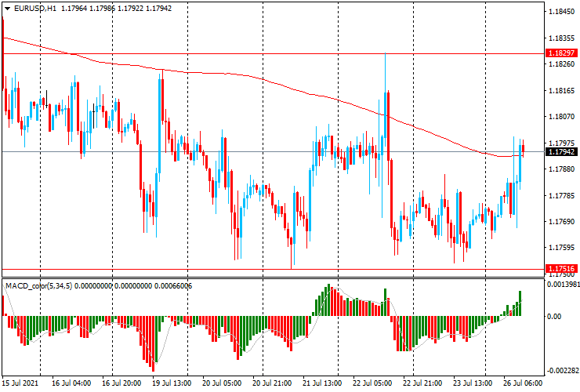Click the red 1.17516 support price label
Viewport: 580px width, 392px height.
coord(561,269)
